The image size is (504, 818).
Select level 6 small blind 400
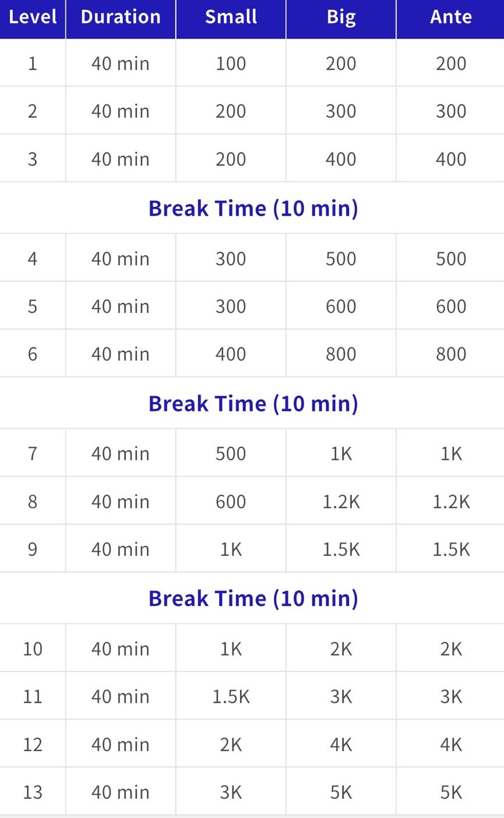click(x=231, y=354)
